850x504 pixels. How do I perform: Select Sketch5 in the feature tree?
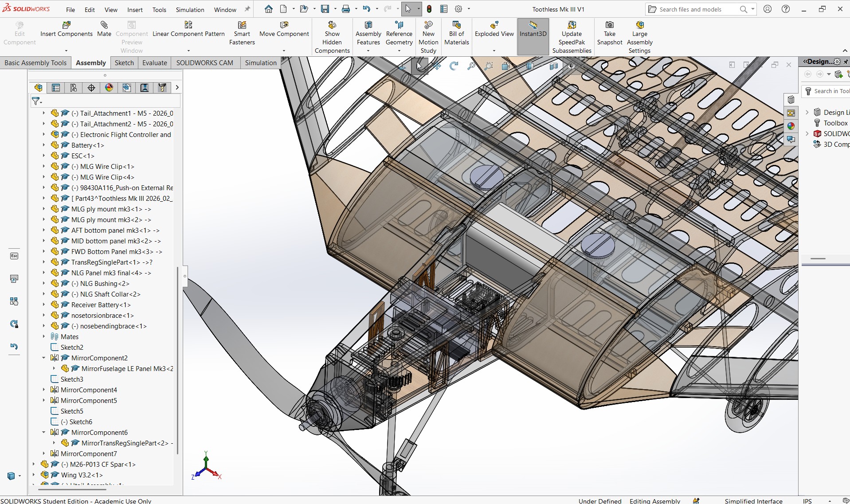point(72,411)
